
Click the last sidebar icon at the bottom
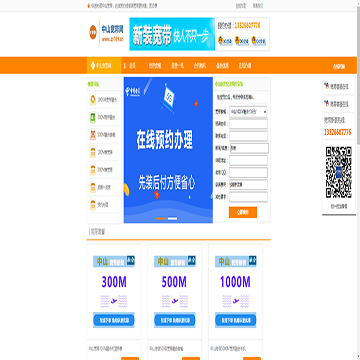[93, 205]
